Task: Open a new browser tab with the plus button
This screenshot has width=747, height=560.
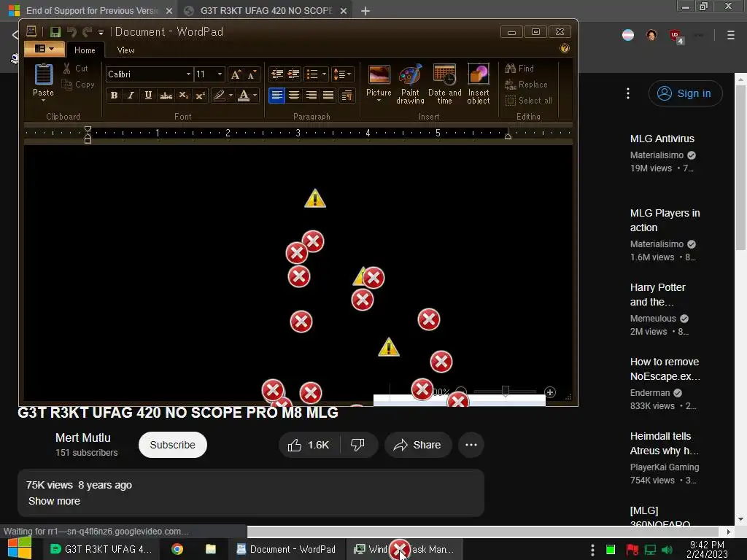Action: [365, 10]
